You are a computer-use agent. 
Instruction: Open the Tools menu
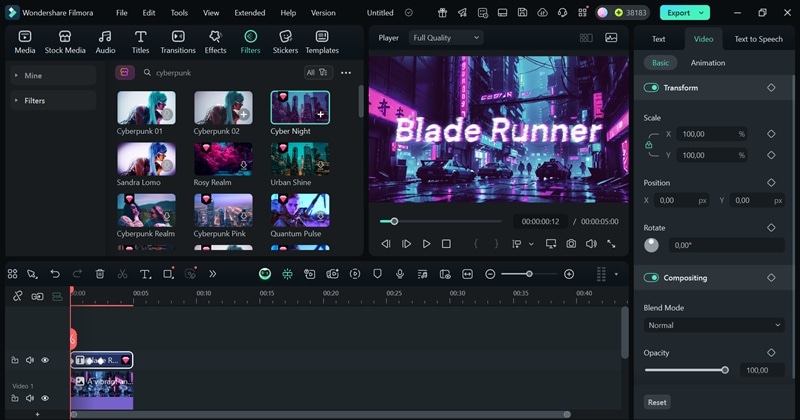pyautogui.click(x=179, y=13)
